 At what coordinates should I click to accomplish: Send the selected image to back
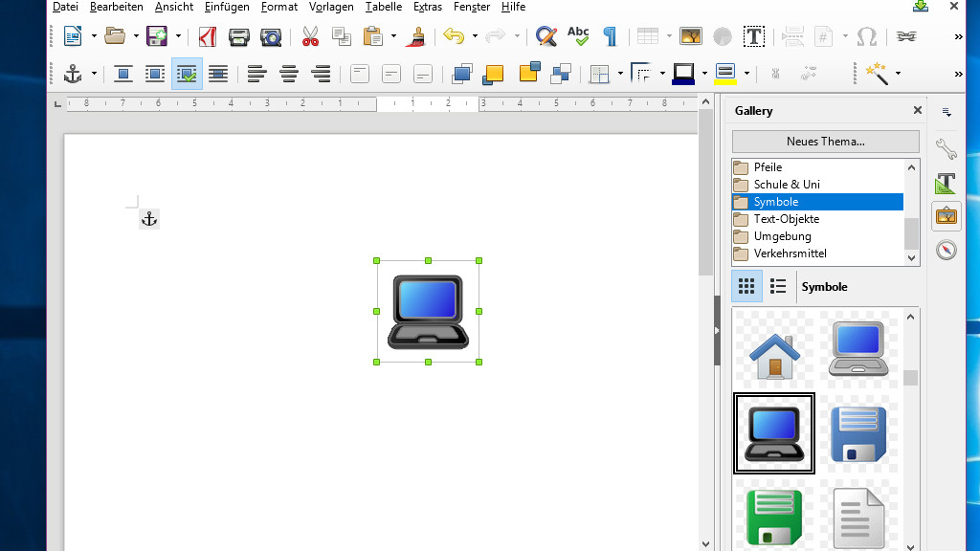pos(561,73)
